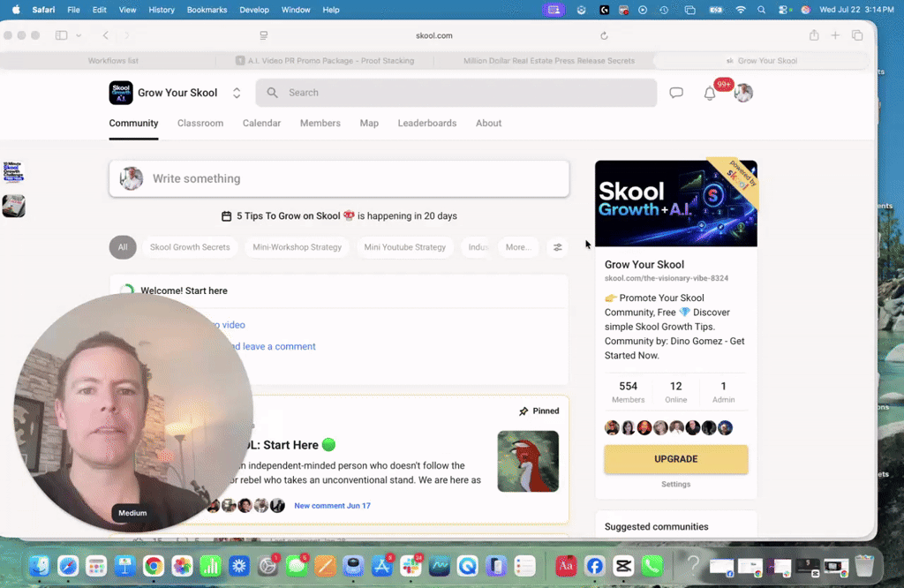Open the sidebar dropdown chevron in Safari

[x=79, y=35]
